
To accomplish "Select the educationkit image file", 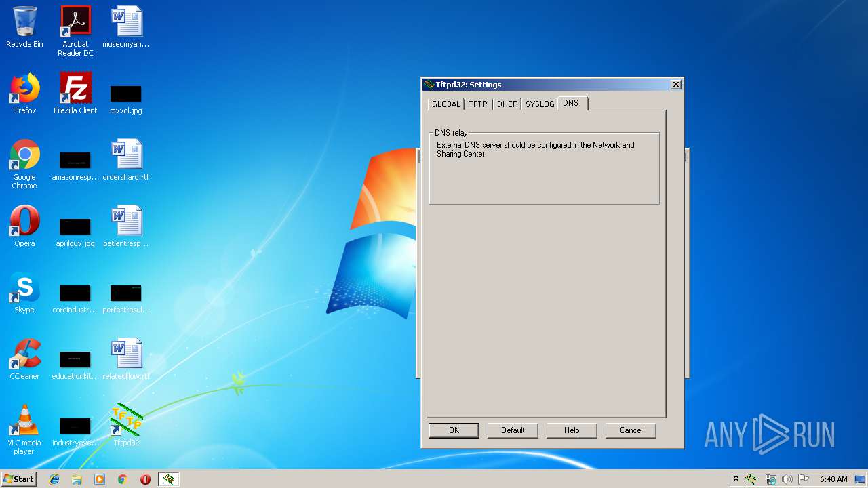I will pyautogui.click(x=75, y=364).
